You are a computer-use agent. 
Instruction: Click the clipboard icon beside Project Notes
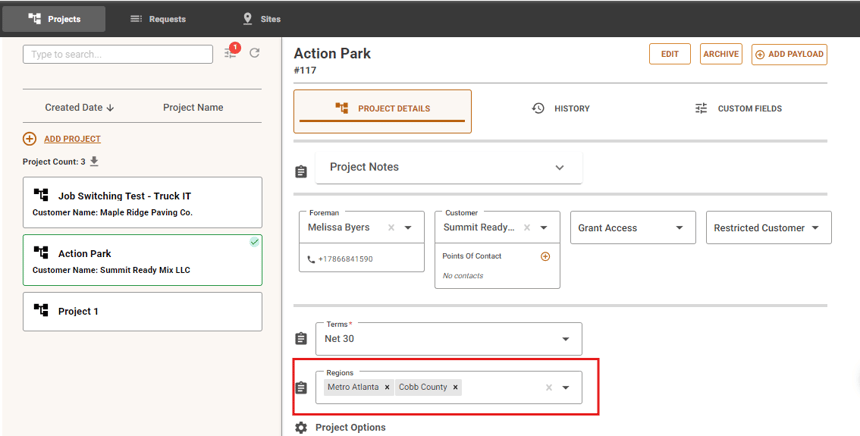(x=301, y=172)
